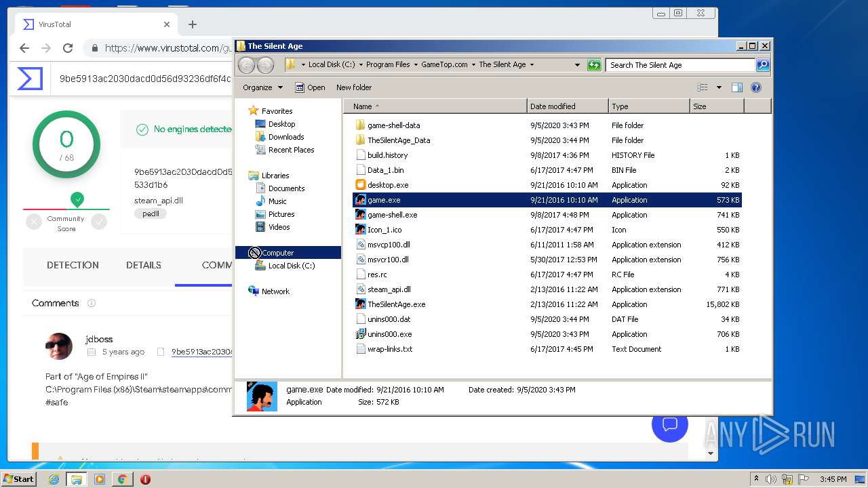
Task: Switch to DETECTION tab in VirusTotal
Action: (73, 265)
